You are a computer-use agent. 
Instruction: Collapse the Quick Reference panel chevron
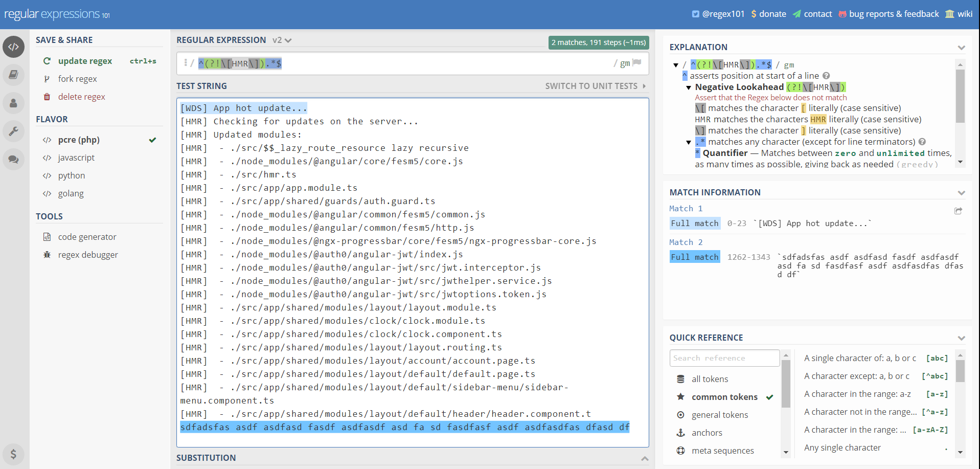click(961, 338)
